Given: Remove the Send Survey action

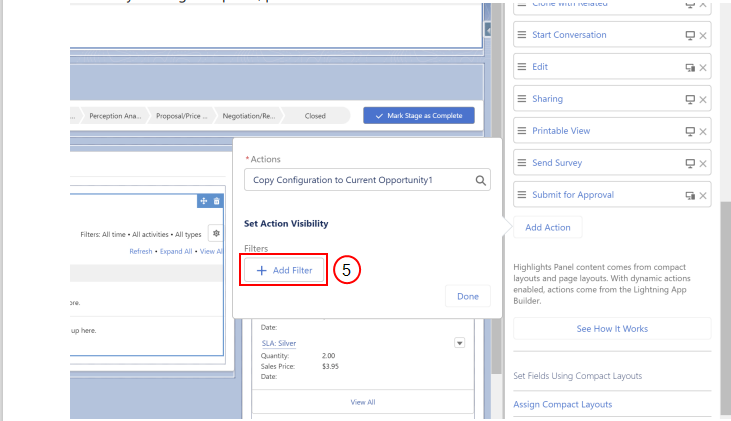Looking at the screenshot, I should (703, 163).
